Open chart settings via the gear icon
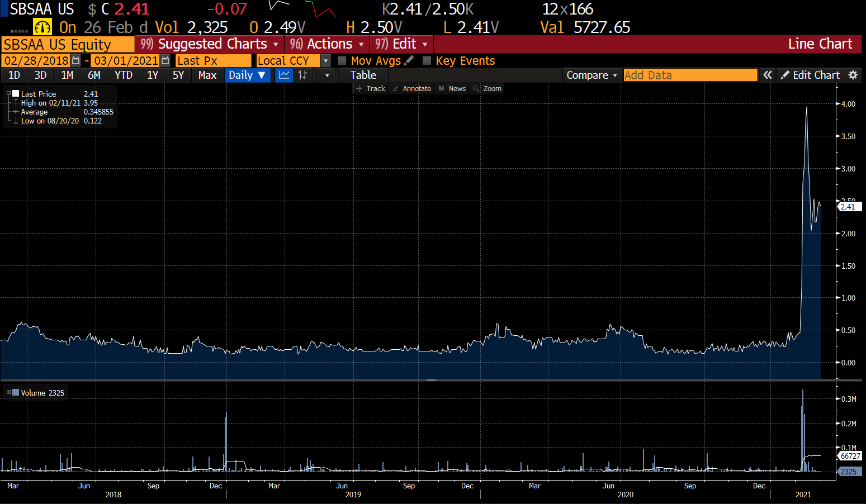The width and height of the screenshot is (866, 504). tap(854, 75)
